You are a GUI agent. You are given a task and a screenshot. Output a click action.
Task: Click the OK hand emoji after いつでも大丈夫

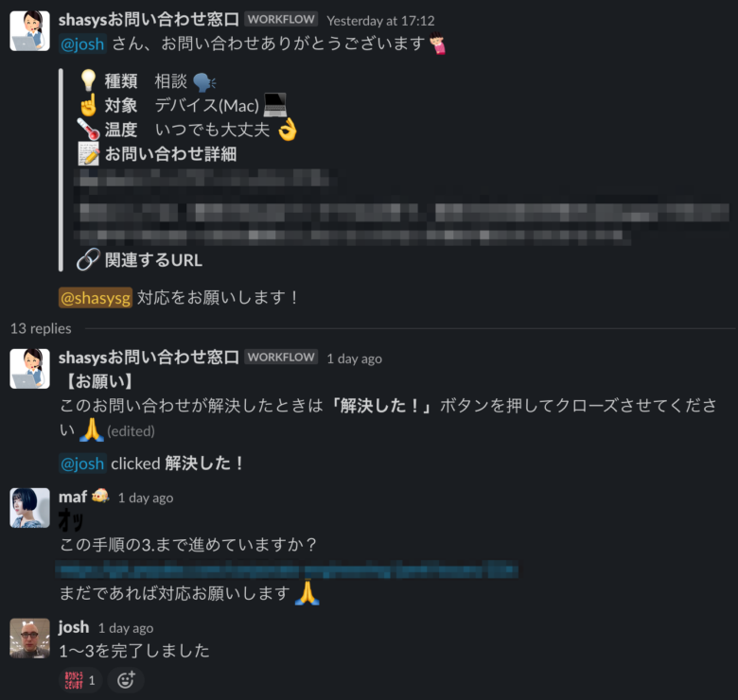pyautogui.click(x=288, y=130)
